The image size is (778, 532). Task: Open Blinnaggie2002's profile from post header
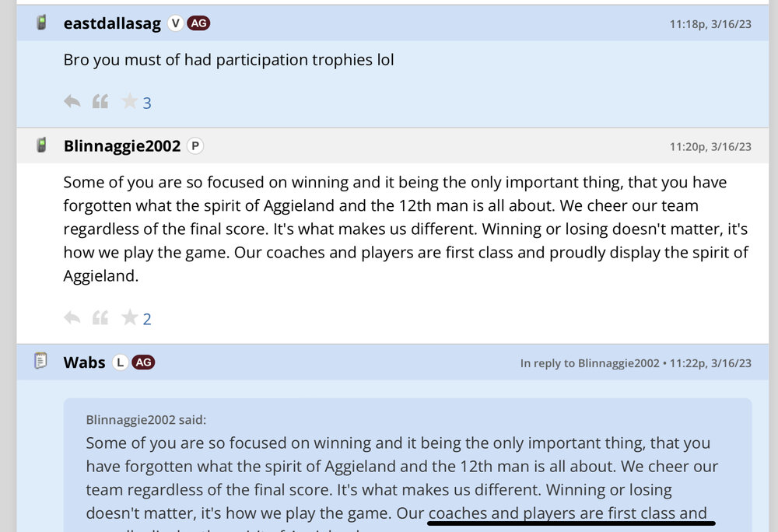tap(121, 145)
